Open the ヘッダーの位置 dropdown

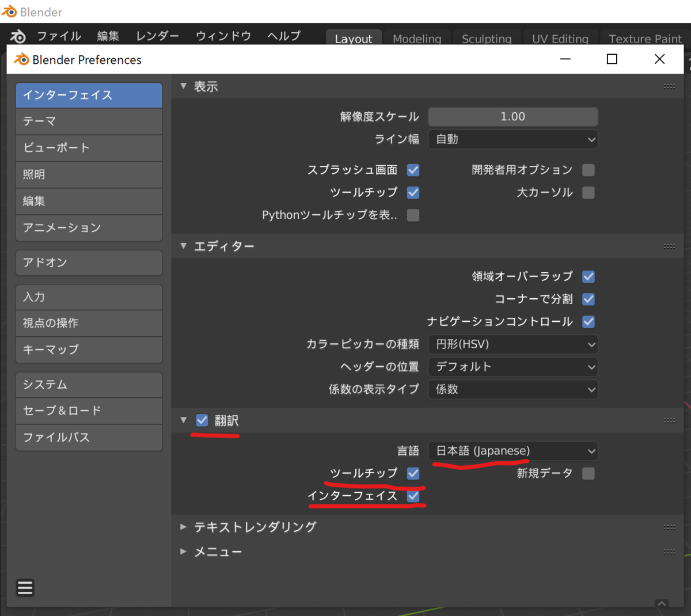pos(513,367)
